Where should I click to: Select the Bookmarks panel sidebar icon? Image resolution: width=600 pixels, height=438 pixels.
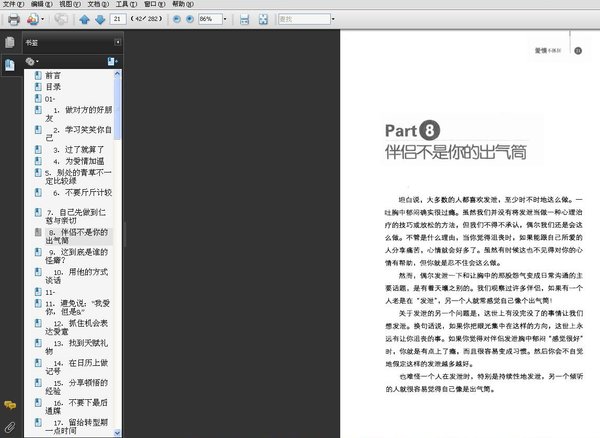click(x=10, y=65)
